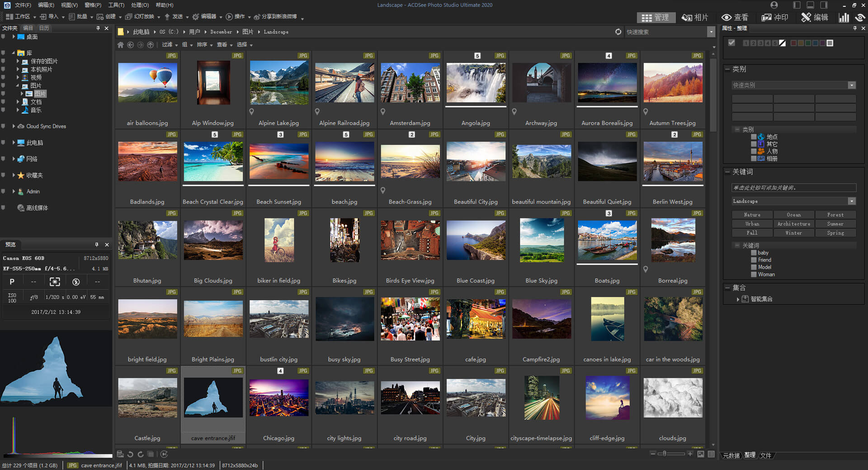The image size is (868, 470).
Task: Open the 排序 sort dropdown
Action: point(204,45)
